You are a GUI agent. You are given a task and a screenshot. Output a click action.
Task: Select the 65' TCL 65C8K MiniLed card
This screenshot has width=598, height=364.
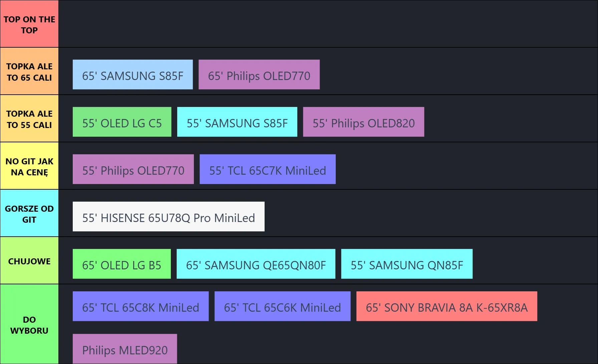click(140, 306)
